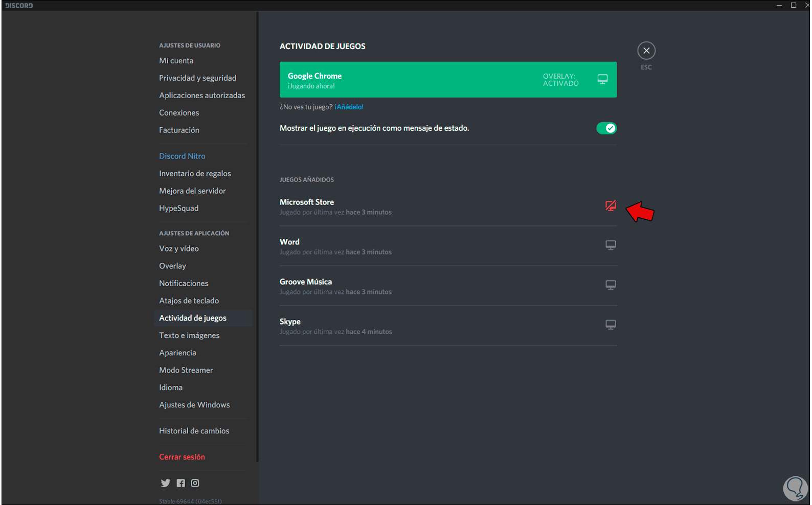The width and height of the screenshot is (812, 505).
Task: Toggle overlay icon for Groove Música
Action: 611,285
